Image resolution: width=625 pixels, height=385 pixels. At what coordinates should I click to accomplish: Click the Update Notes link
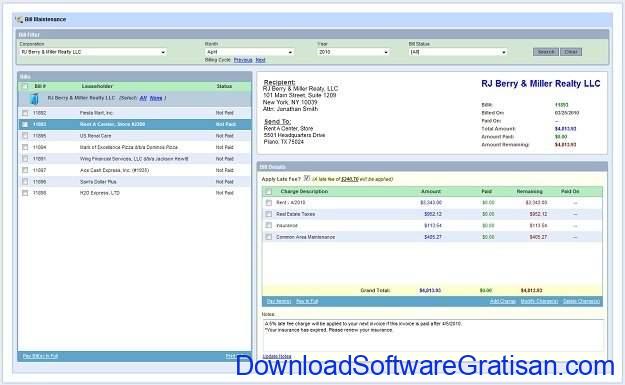pos(277,356)
